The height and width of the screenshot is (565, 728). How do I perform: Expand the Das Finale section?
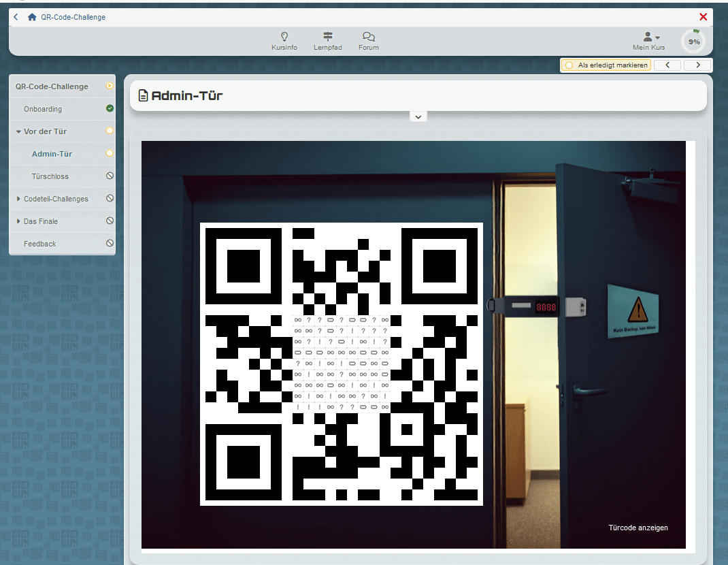(18, 221)
